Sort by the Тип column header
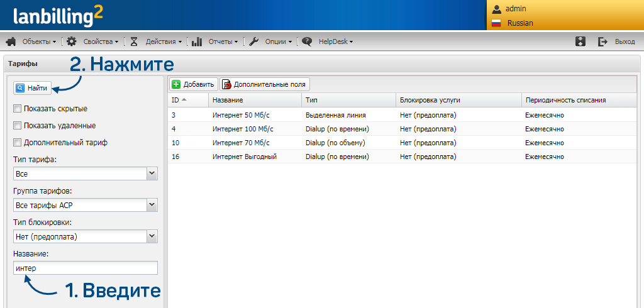The image size is (644, 308). [349, 100]
